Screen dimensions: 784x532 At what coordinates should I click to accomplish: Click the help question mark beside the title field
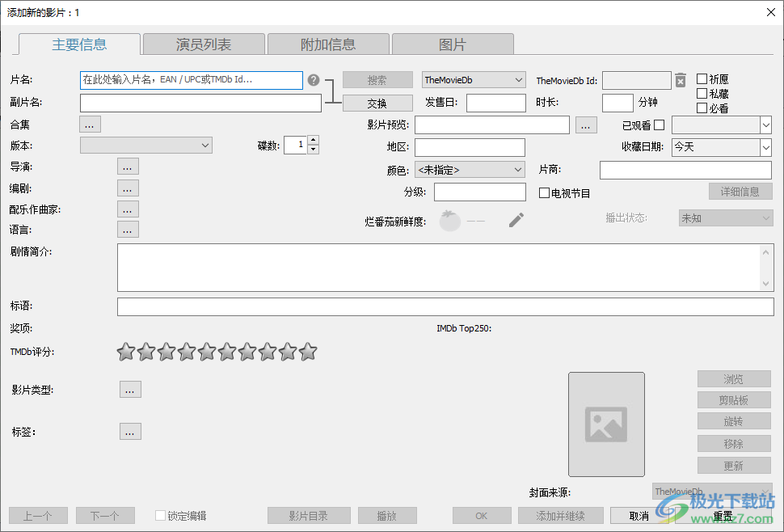(x=314, y=80)
